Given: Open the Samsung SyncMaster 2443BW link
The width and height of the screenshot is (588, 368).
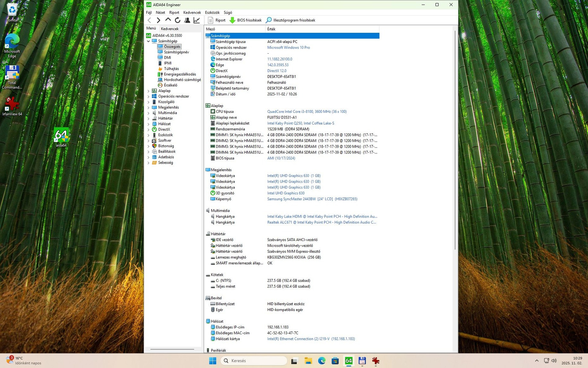Looking at the screenshot, I should 312,199.
